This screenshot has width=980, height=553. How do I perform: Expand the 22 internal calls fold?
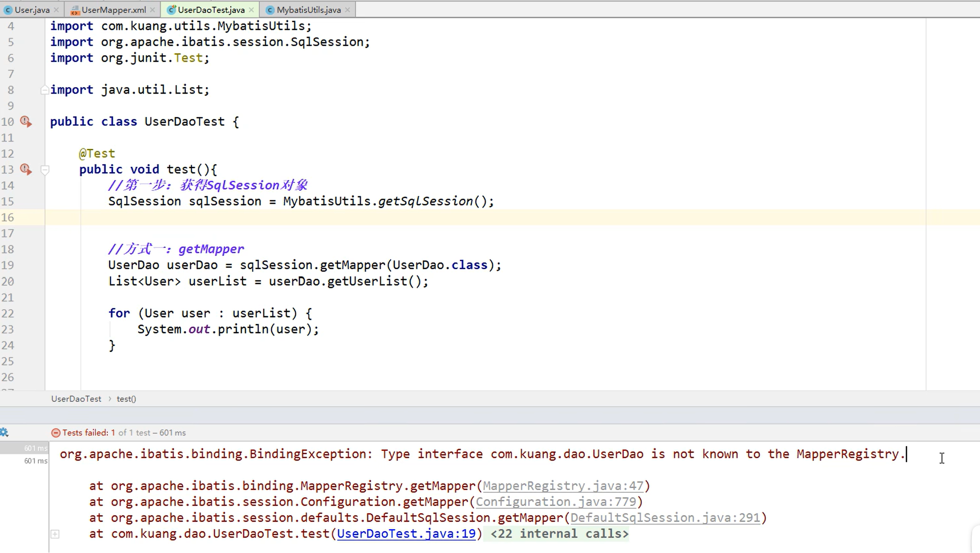[559, 534]
